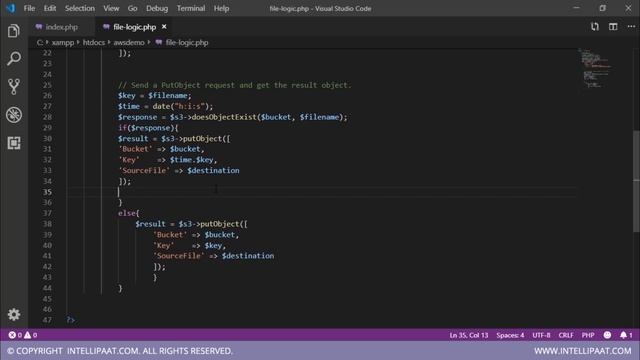
Task: Open the Go menu
Action: 132,8
